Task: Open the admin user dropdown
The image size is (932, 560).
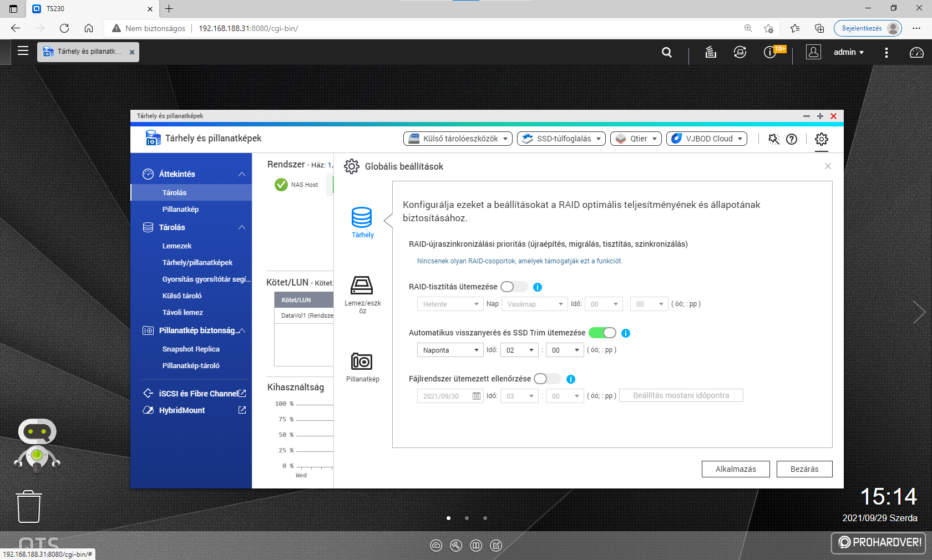Action: pos(848,52)
